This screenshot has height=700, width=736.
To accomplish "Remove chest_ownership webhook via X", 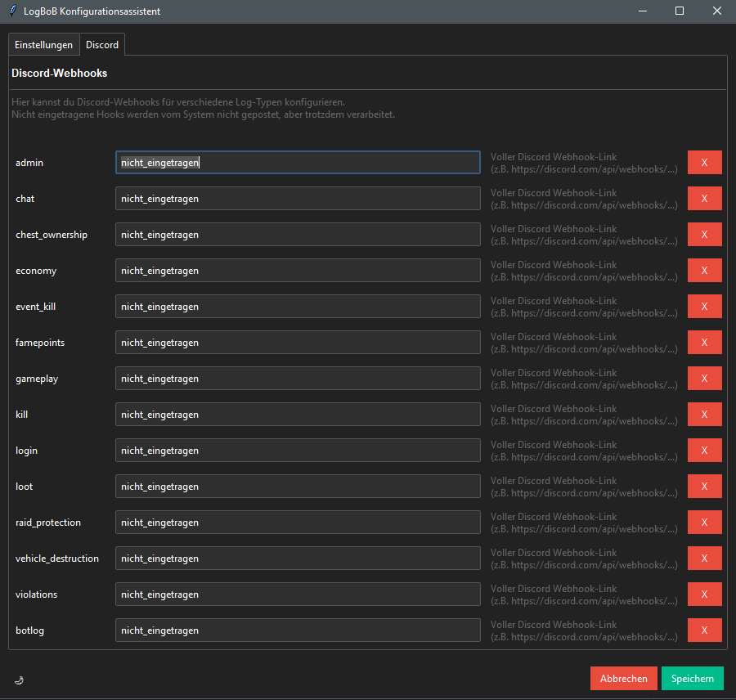I will click(705, 234).
